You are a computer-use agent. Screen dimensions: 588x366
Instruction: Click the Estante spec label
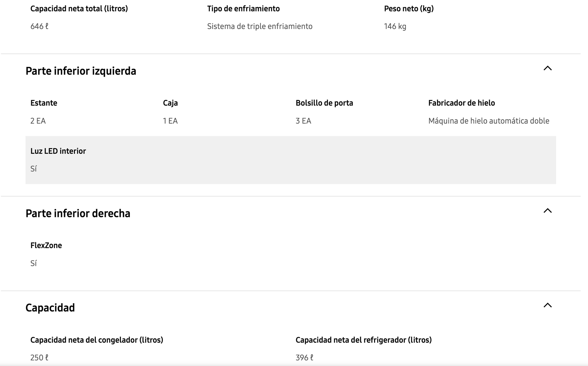click(44, 103)
